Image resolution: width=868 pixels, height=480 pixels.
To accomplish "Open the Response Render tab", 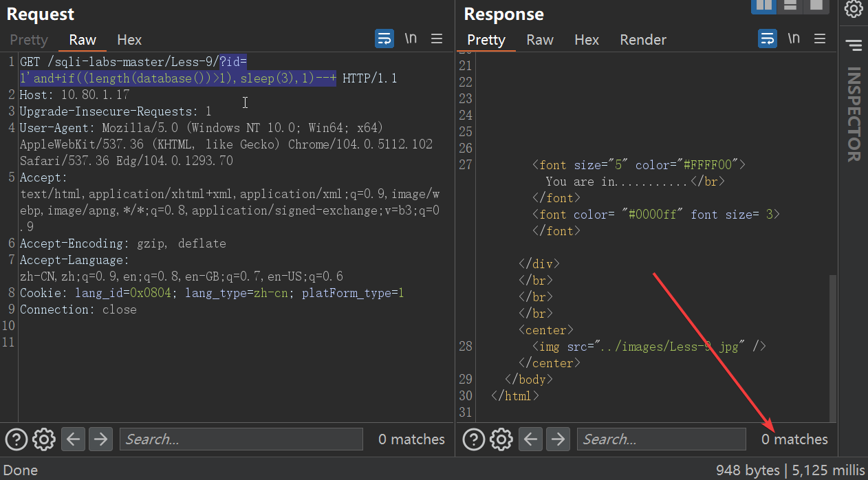I will pos(643,40).
